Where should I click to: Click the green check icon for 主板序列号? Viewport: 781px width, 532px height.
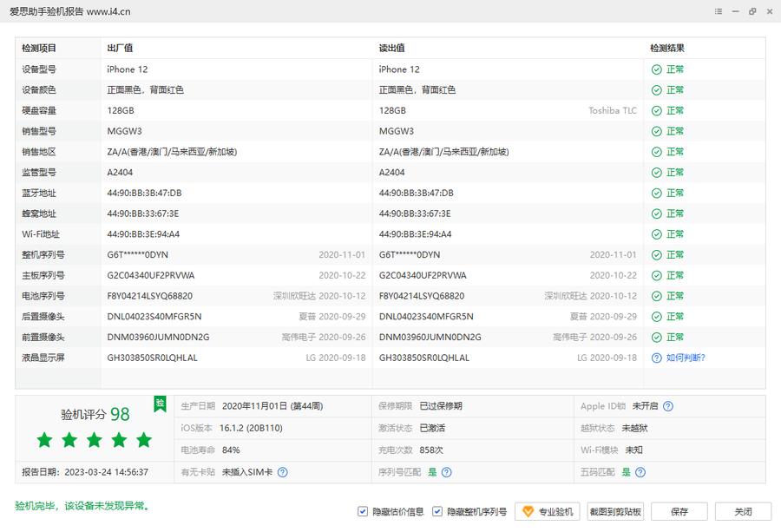[657, 275]
